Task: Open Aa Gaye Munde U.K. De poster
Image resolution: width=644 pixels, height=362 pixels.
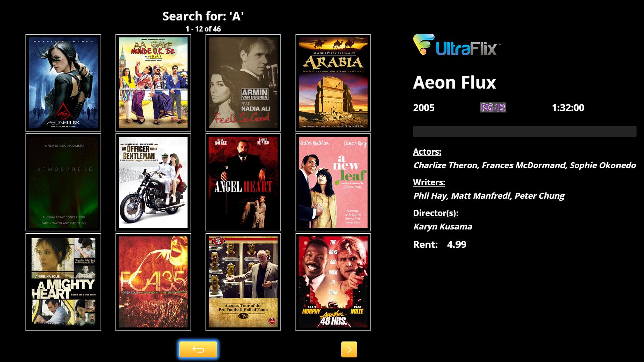Action: click(x=153, y=83)
